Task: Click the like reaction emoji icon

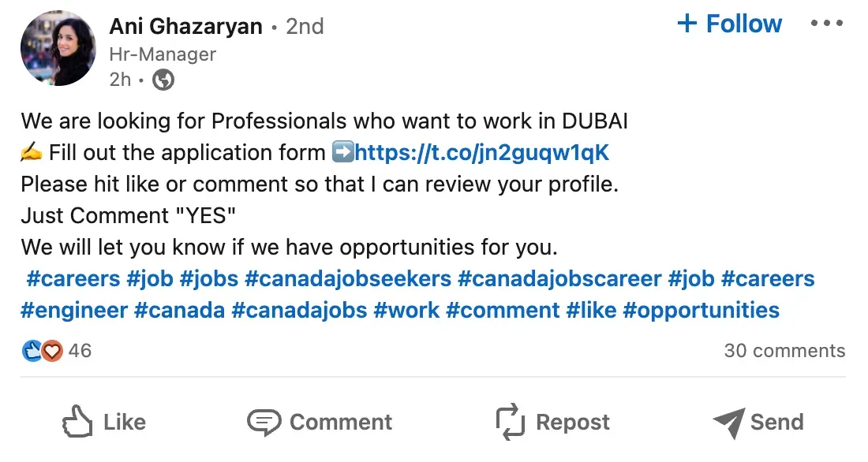Action: (x=32, y=351)
